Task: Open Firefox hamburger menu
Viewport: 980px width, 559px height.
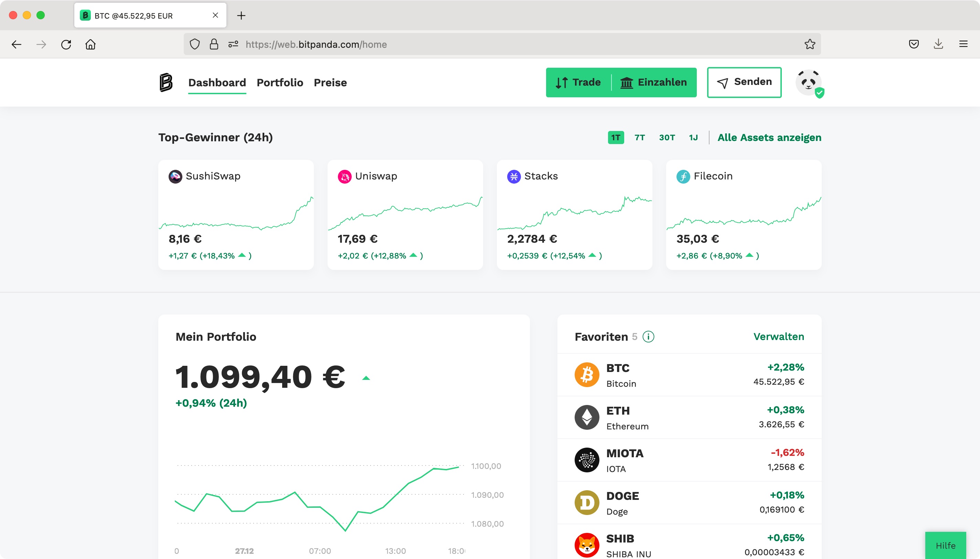Action: [x=963, y=44]
